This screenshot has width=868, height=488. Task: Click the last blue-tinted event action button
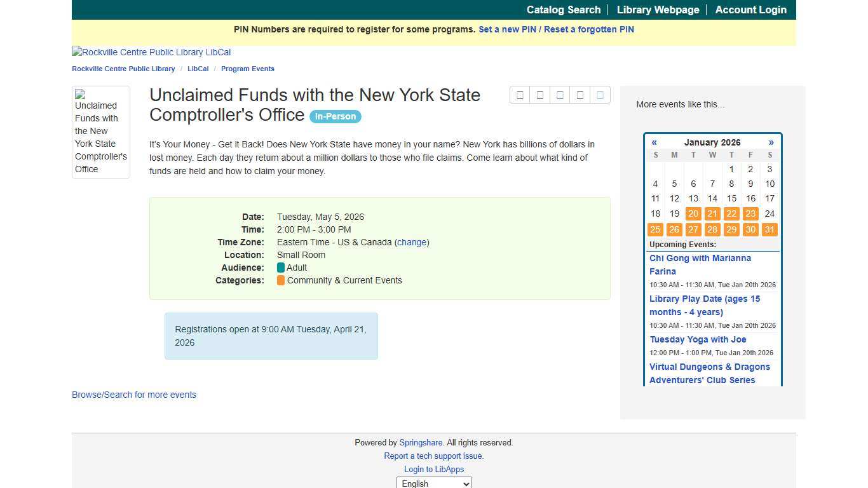600,95
